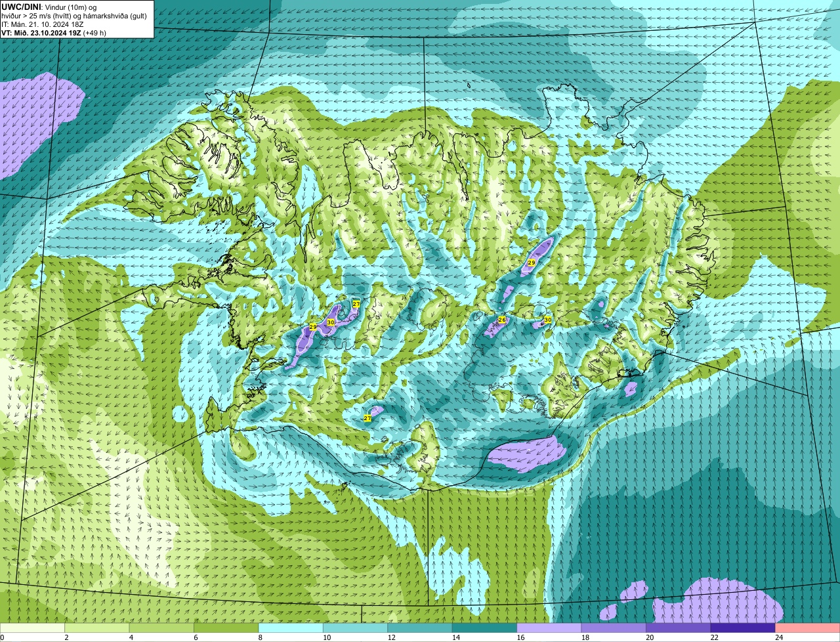This screenshot has height=642, width=840.
Task: Click the "hviður > 25 m/s (hvítt)" description line
Action: [74, 15]
